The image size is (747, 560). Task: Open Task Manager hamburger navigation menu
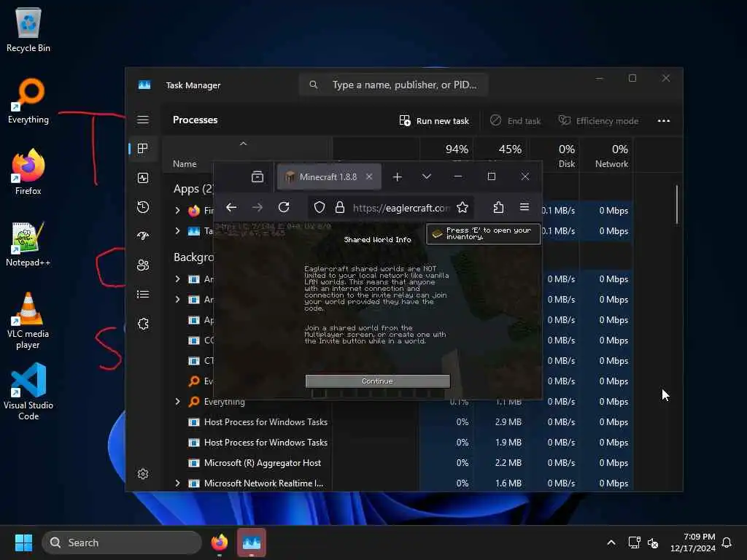click(143, 120)
